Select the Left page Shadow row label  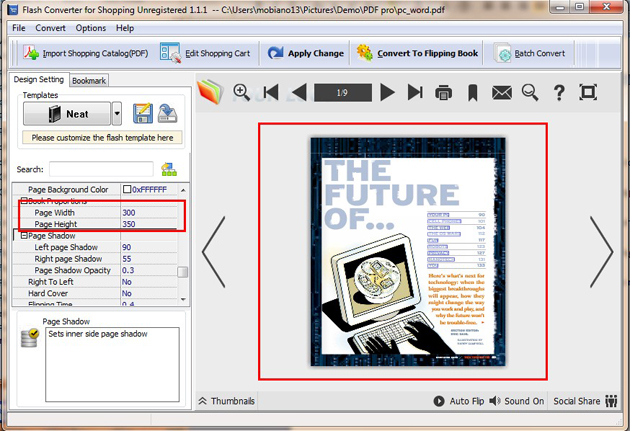point(66,247)
